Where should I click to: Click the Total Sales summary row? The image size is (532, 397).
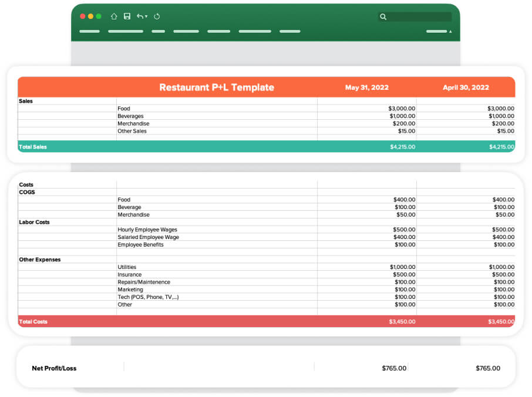(x=34, y=146)
